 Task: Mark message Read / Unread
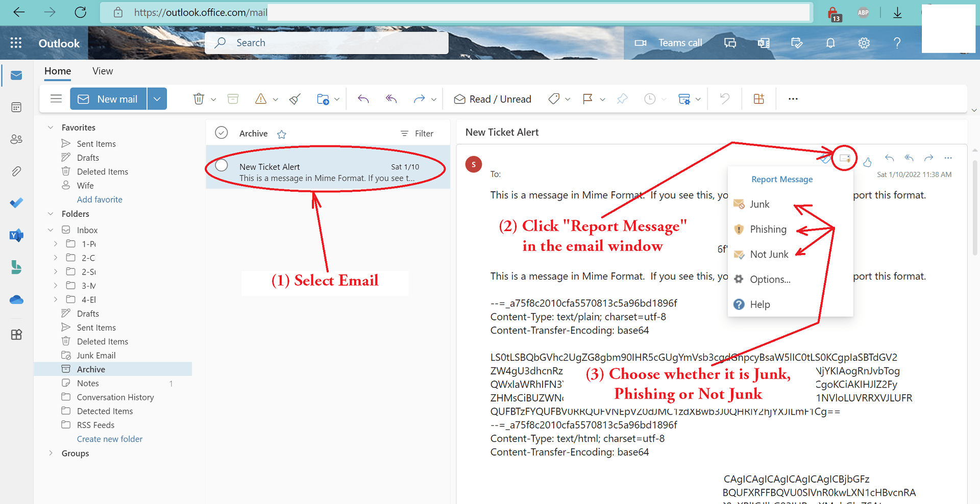493,99
